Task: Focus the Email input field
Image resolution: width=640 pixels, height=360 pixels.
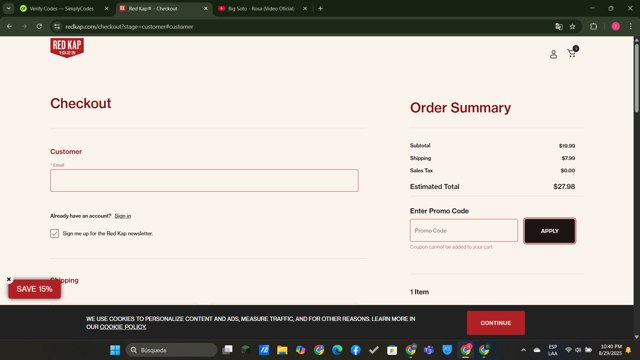Action: coord(204,180)
